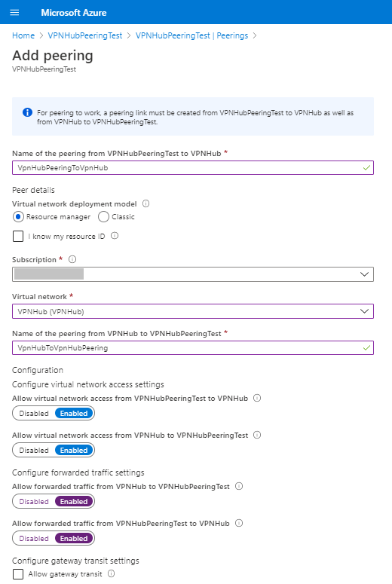Check the I know my resource ID box
The image size is (392, 584).
[x=18, y=236]
